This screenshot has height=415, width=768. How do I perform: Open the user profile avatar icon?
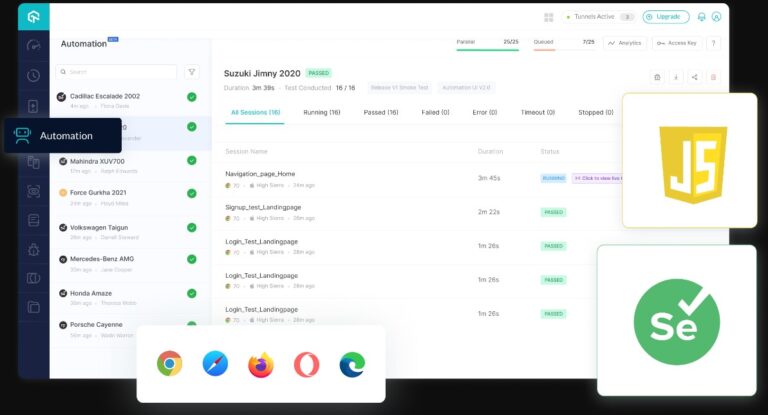[716, 17]
